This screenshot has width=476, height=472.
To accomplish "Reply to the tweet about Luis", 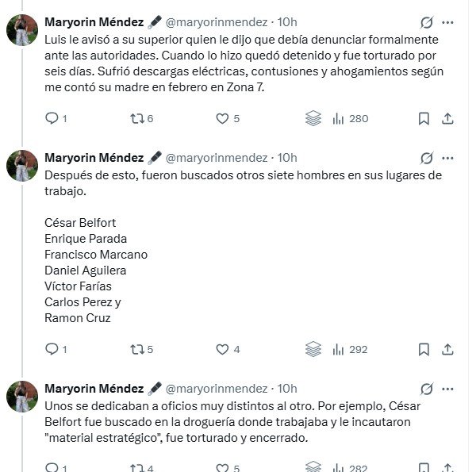I will tap(56, 118).
